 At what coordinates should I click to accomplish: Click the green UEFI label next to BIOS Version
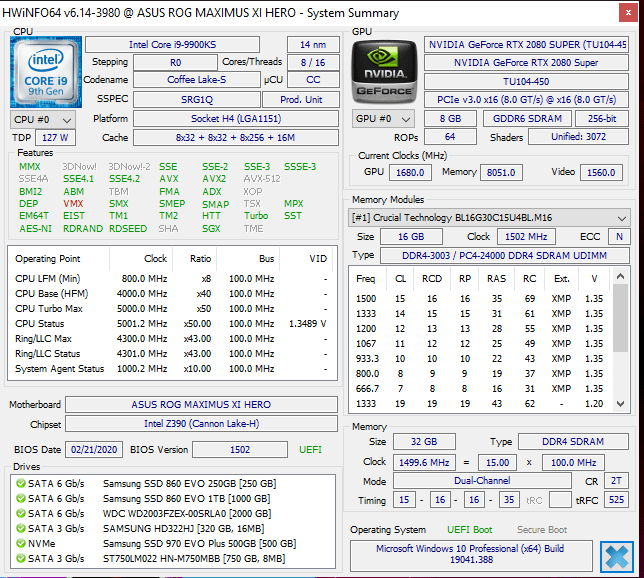pyautogui.click(x=310, y=450)
